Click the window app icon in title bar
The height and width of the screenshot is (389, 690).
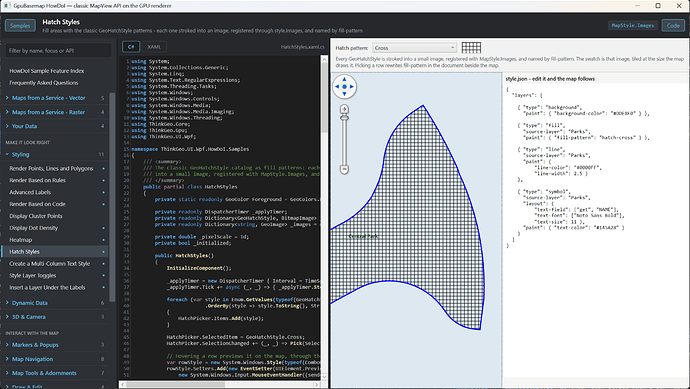click(7, 6)
